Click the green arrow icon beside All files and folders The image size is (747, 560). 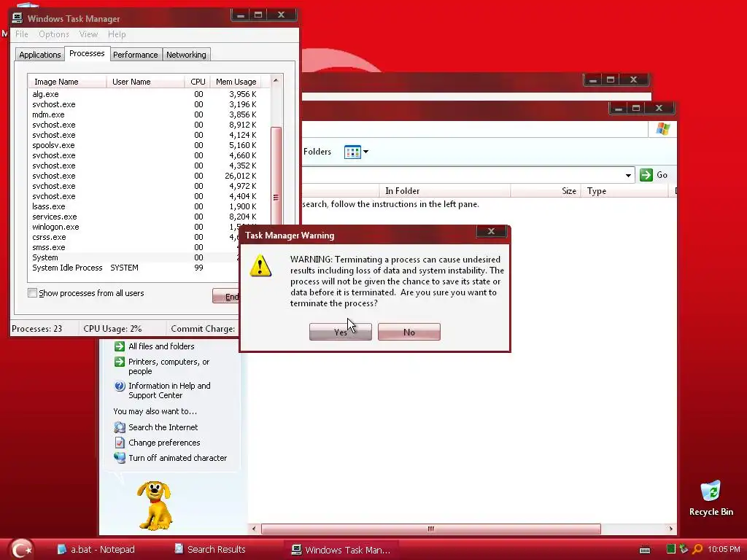tap(119, 346)
